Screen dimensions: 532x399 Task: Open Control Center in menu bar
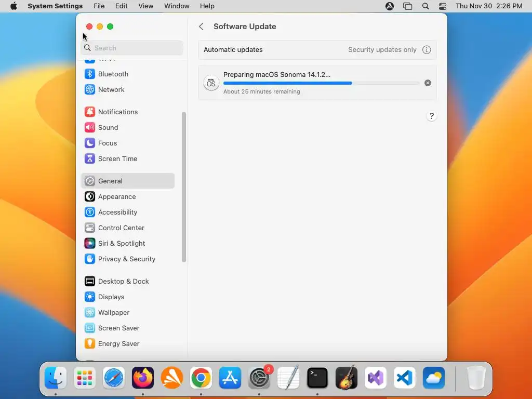(x=443, y=6)
